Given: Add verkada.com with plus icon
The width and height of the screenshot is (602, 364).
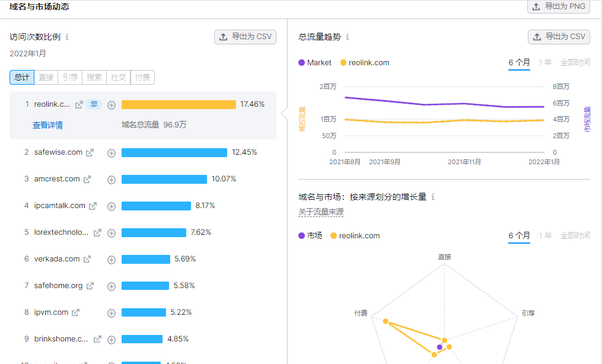Looking at the screenshot, I should 112,260.
